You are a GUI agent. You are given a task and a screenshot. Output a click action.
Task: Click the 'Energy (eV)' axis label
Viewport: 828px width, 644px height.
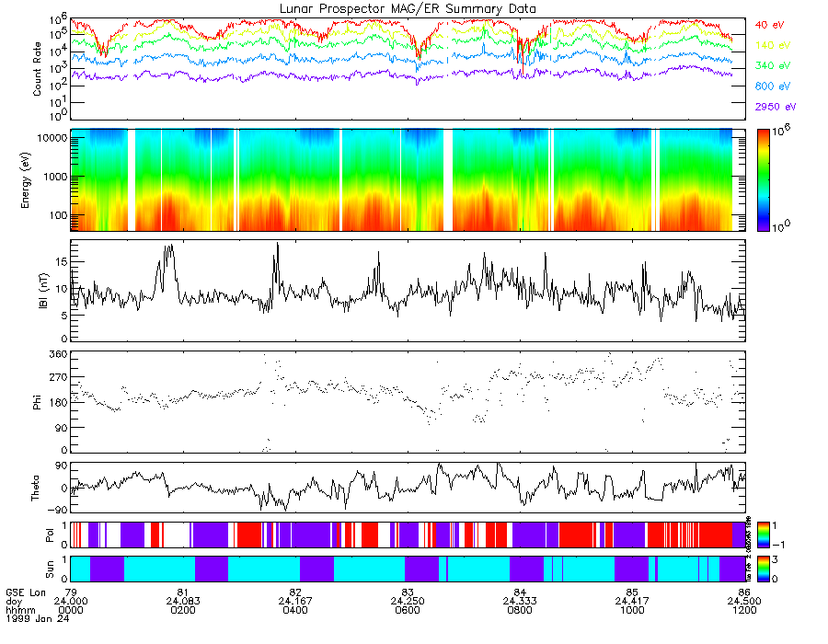pyautogui.click(x=26, y=180)
